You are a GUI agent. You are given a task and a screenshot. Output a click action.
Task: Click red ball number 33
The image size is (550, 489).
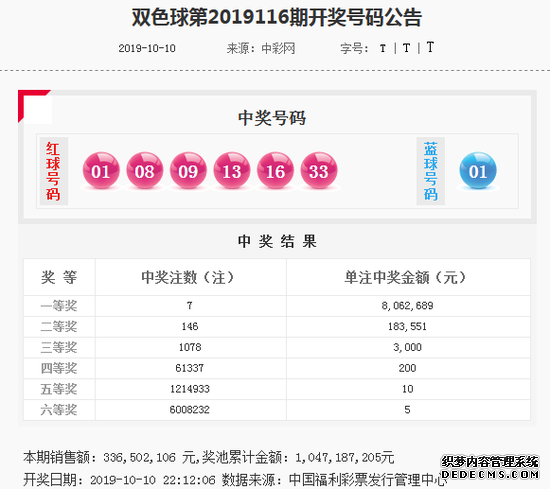pos(319,170)
